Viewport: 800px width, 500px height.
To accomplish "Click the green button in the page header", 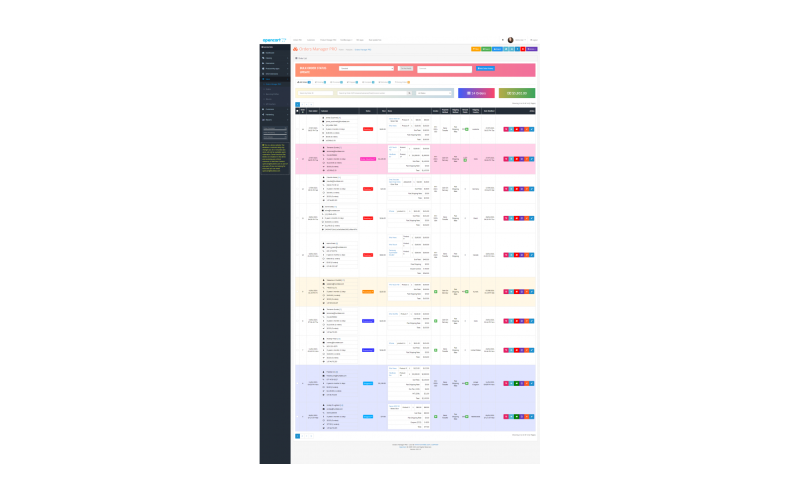I will tap(486, 49).
